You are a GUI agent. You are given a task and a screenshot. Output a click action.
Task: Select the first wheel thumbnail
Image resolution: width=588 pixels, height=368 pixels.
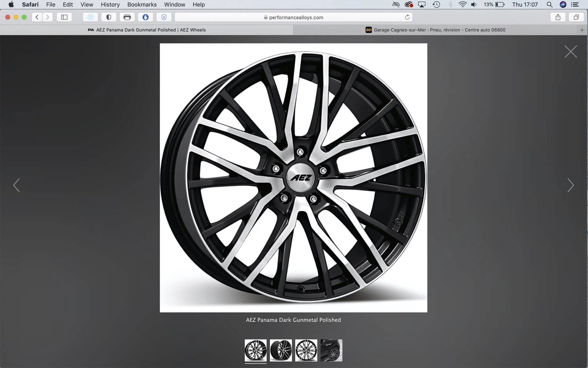[x=256, y=350]
